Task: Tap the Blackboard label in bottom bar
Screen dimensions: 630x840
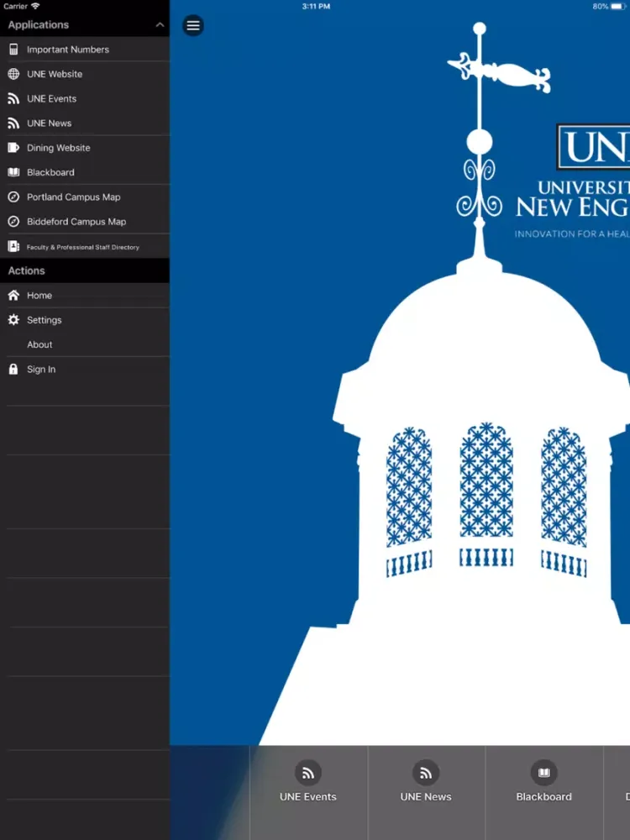Action: (543, 796)
